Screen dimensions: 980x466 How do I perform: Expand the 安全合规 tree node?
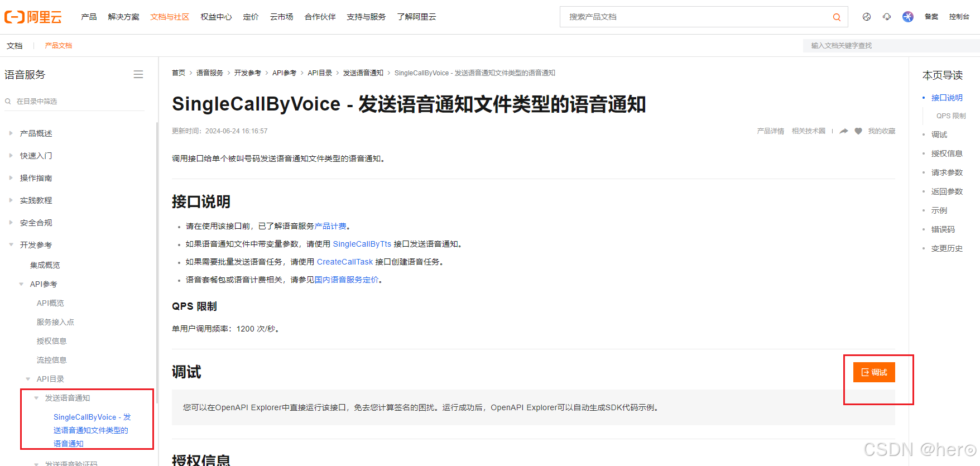(x=11, y=223)
